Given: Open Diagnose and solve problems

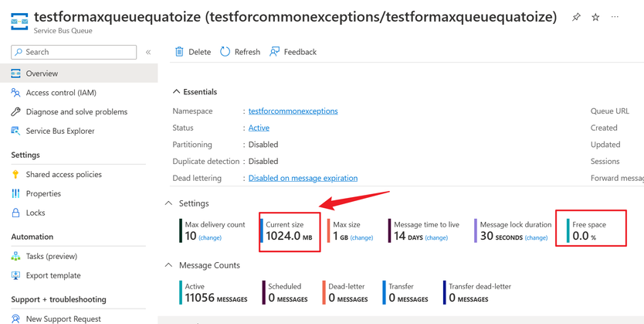Looking at the screenshot, I should [x=76, y=112].
